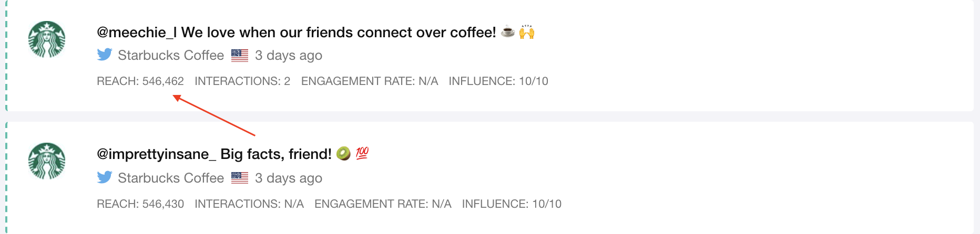
Task: Click the US flag icon in second post
Action: coord(240,178)
